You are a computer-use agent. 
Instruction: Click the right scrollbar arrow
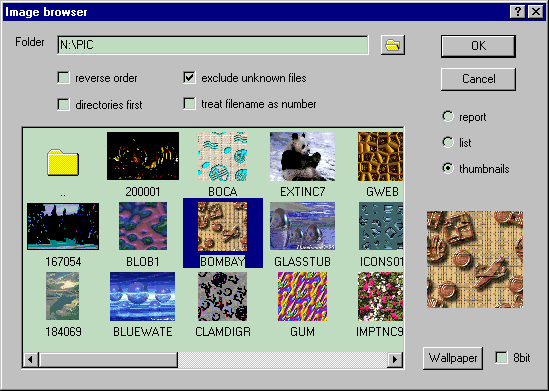pos(395,359)
